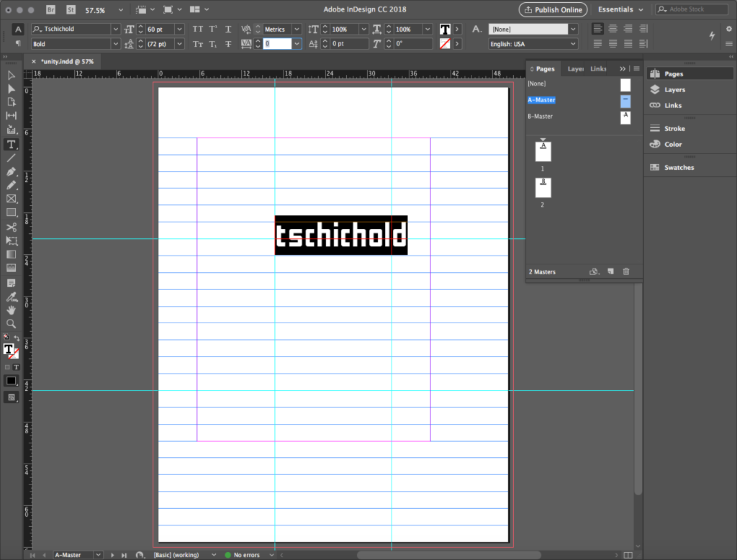Switch to the Links tab
This screenshot has width=737, height=560.
(599, 69)
